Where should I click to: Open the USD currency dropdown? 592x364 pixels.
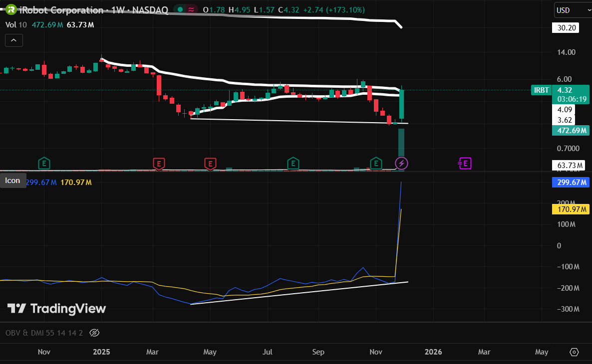[x=573, y=10]
